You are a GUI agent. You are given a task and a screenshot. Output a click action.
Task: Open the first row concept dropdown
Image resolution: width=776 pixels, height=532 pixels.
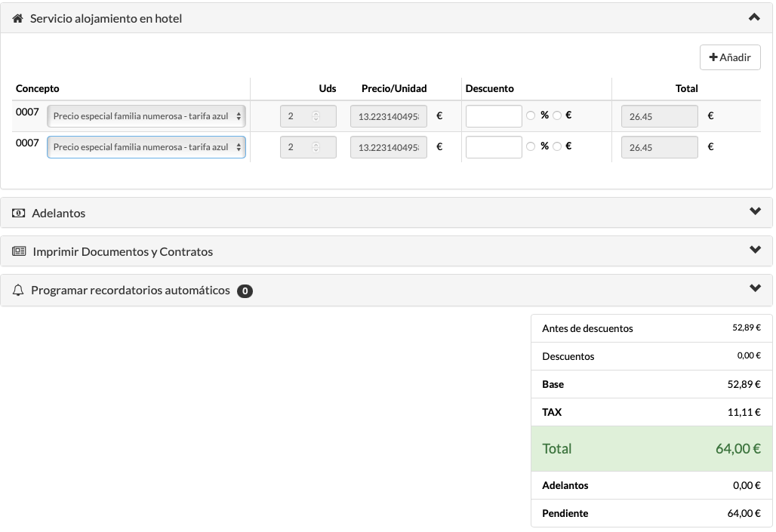[x=146, y=116]
